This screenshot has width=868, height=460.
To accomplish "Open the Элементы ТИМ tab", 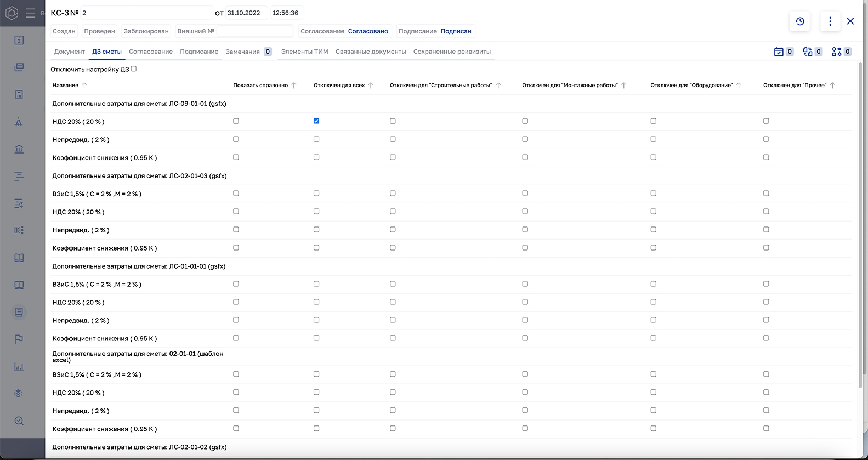I will 305,52.
